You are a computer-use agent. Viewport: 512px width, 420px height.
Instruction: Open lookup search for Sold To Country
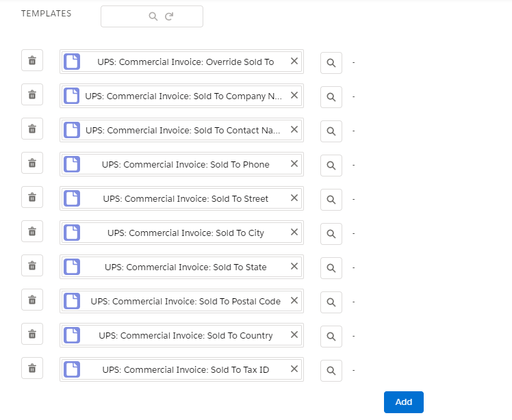pyautogui.click(x=331, y=337)
